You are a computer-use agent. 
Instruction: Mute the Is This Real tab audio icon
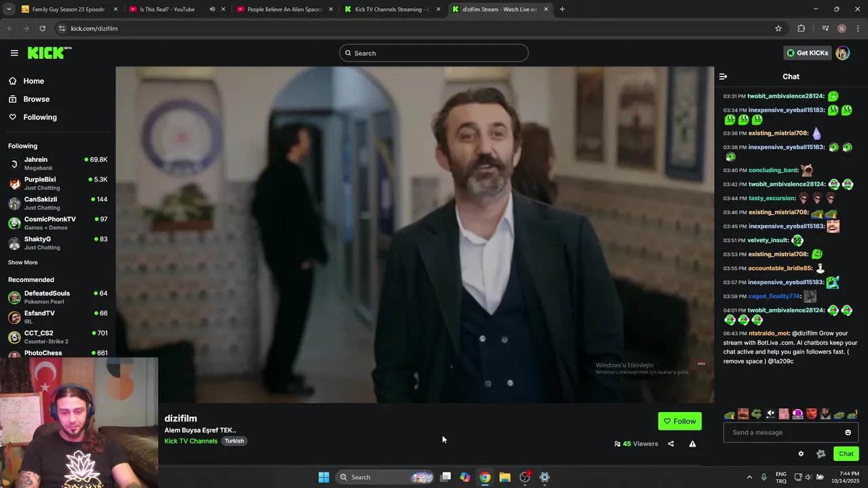(212, 9)
